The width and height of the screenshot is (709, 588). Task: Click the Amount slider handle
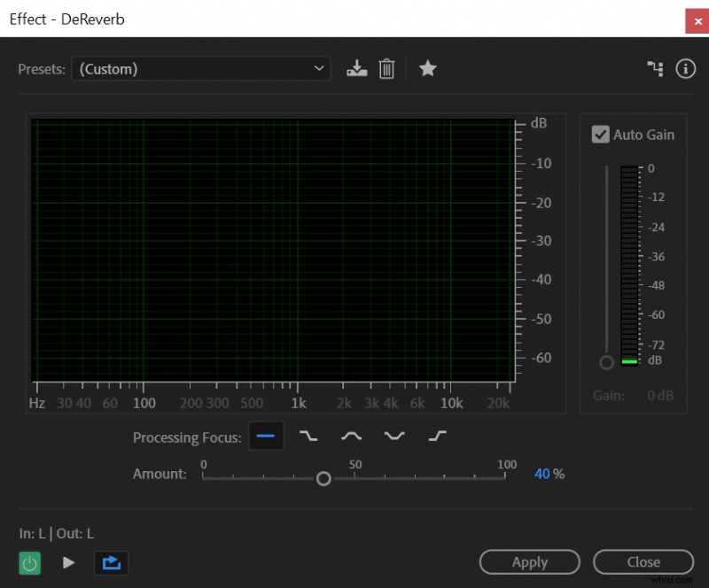[x=323, y=478]
